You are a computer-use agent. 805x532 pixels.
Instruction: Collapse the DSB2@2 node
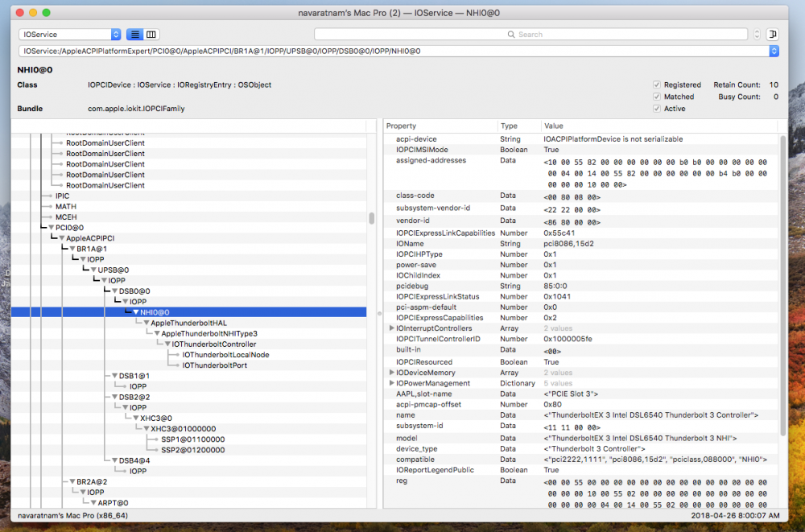[114, 397]
